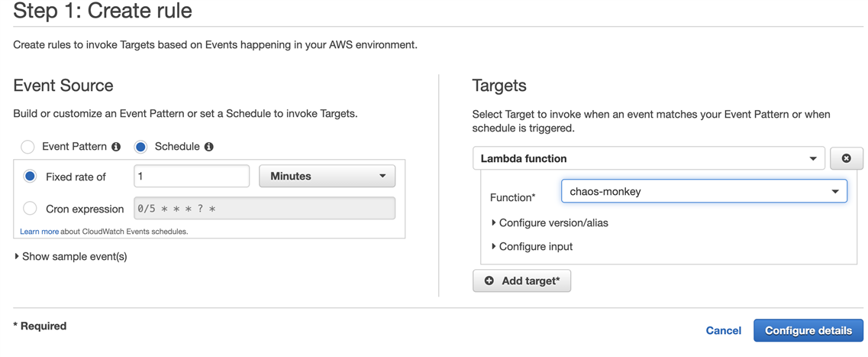Click the Cron expression text field
868x357 pixels.
265,209
